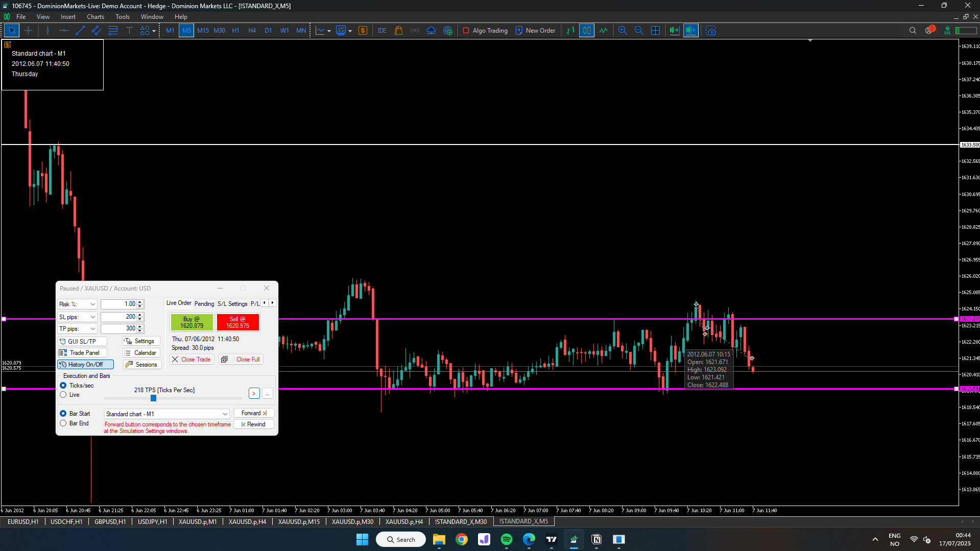Switch timeframe to M1
Image resolution: width=980 pixels, height=551 pixels.
pyautogui.click(x=170, y=31)
